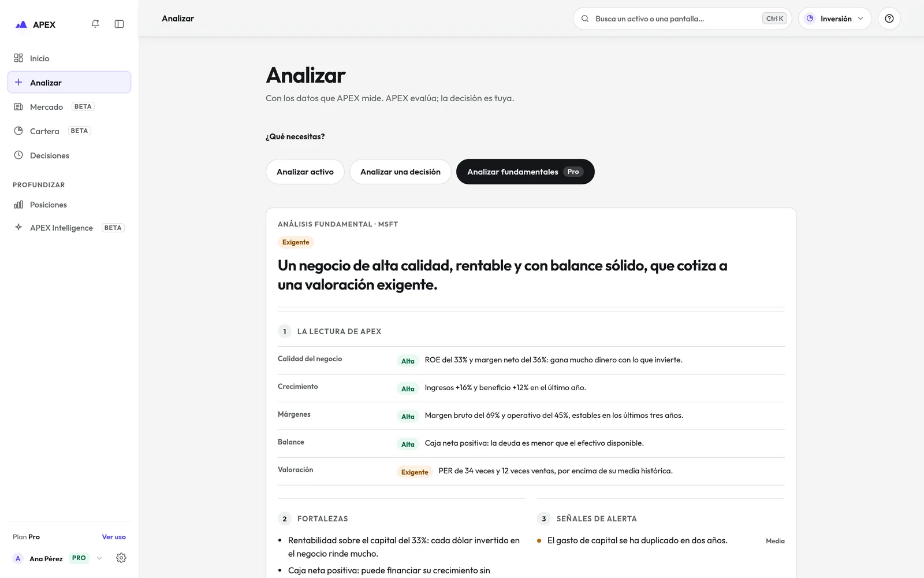Click Ana Pérez avatar
Image resolution: width=924 pixels, height=578 pixels.
point(18,558)
